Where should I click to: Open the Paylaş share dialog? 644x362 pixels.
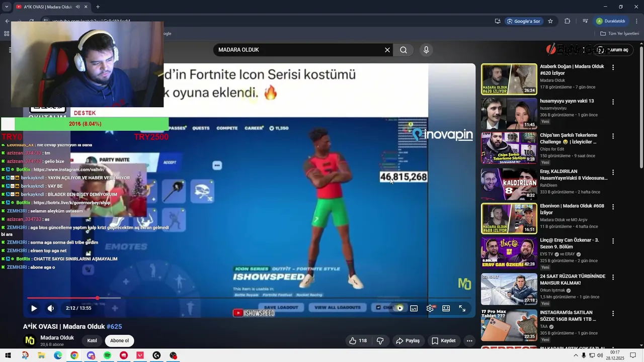click(408, 341)
